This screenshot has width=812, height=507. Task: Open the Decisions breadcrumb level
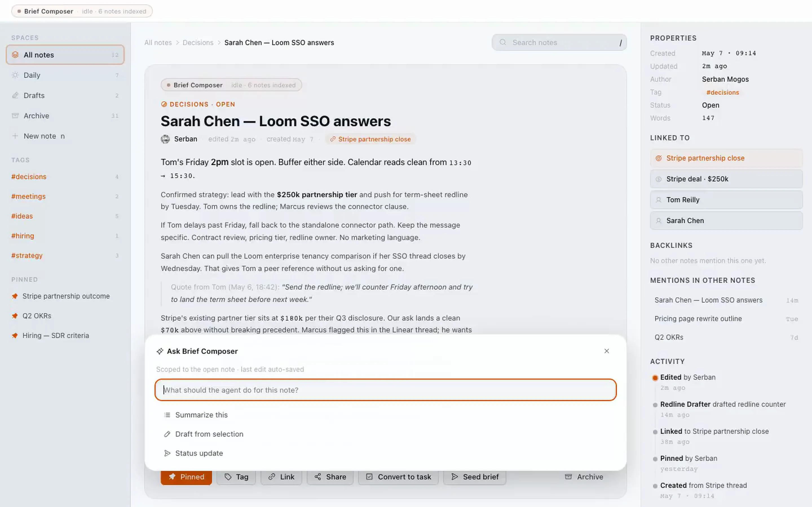coord(198,43)
